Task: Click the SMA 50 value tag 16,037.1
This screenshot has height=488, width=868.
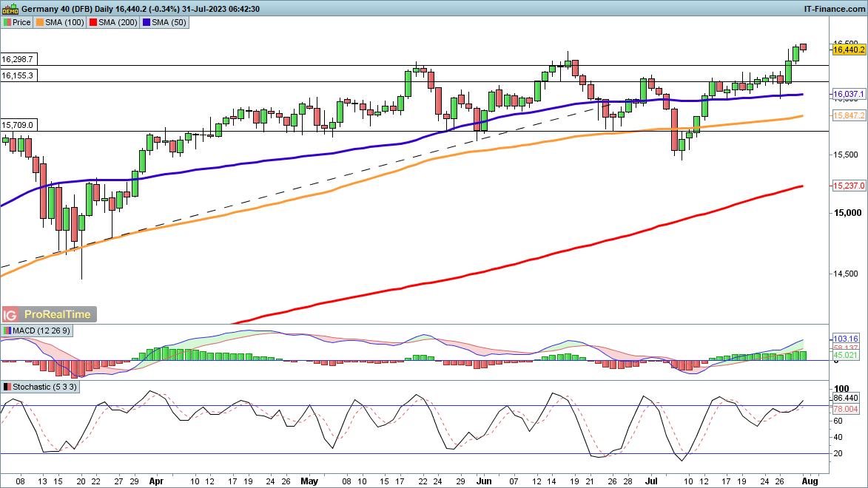Action: 849,94
